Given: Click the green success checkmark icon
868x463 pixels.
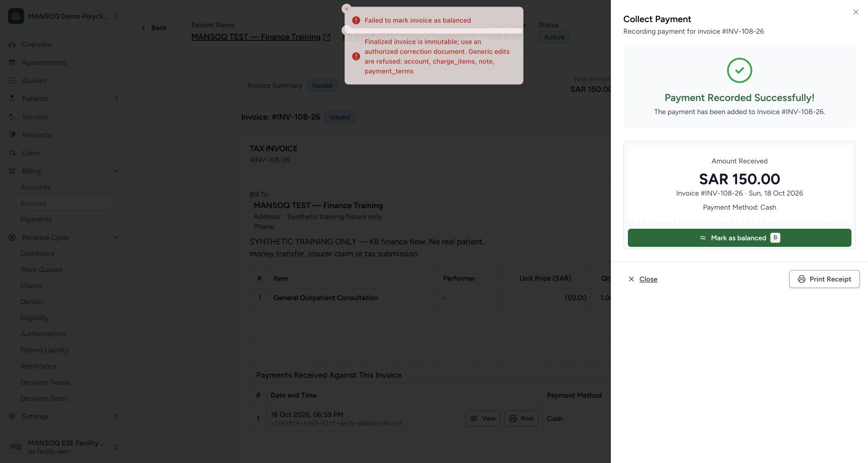Looking at the screenshot, I should (x=739, y=70).
